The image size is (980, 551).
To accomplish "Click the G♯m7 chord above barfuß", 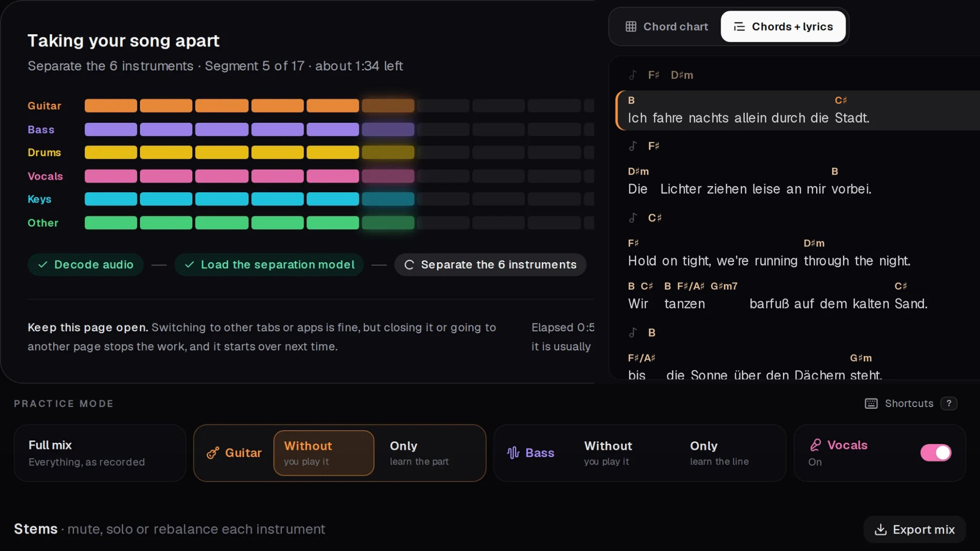I will 724,286.
